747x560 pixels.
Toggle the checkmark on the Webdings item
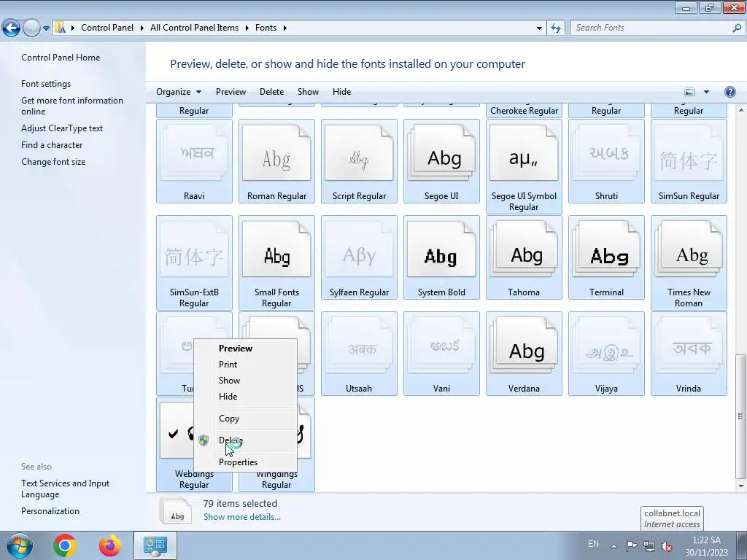(x=174, y=433)
